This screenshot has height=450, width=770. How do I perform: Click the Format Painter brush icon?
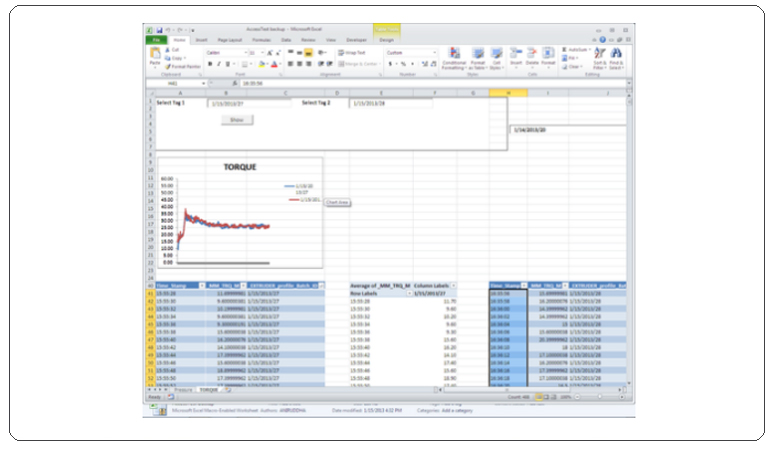(x=168, y=66)
